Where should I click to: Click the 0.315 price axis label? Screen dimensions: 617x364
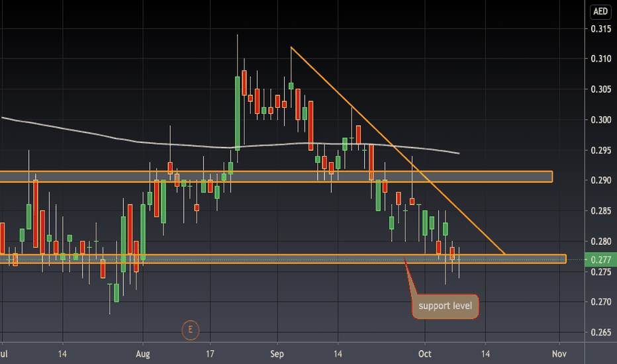[601, 28]
